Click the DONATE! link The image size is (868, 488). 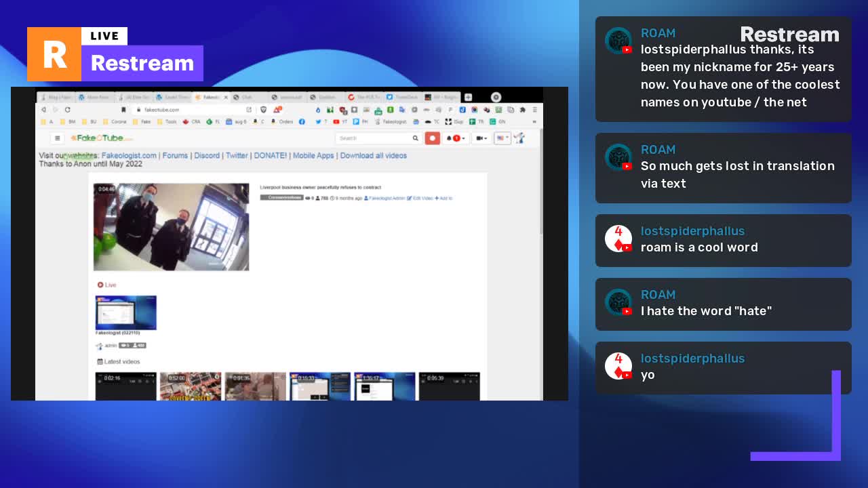pos(271,155)
